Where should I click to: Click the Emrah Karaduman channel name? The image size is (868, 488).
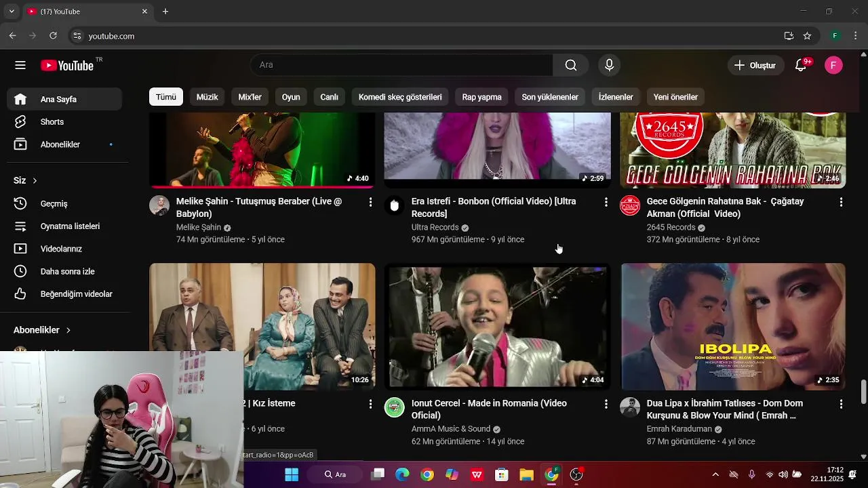tap(679, 429)
